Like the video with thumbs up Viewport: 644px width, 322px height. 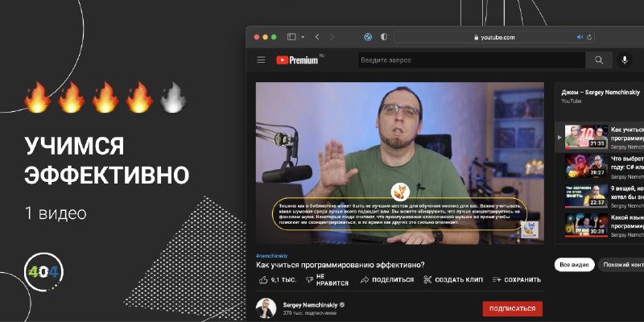pyautogui.click(x=278, y=279)
